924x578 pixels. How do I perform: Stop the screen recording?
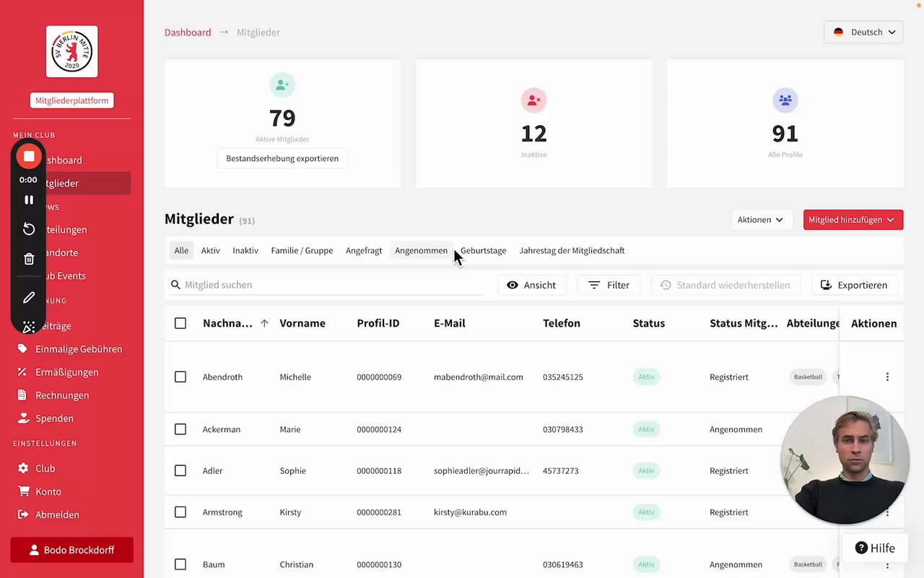pos(29,156)
